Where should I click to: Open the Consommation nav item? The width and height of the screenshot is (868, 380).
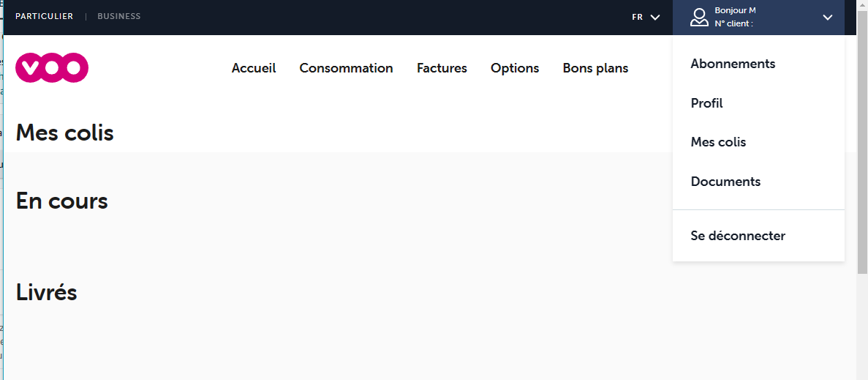(x=346, y=68)
